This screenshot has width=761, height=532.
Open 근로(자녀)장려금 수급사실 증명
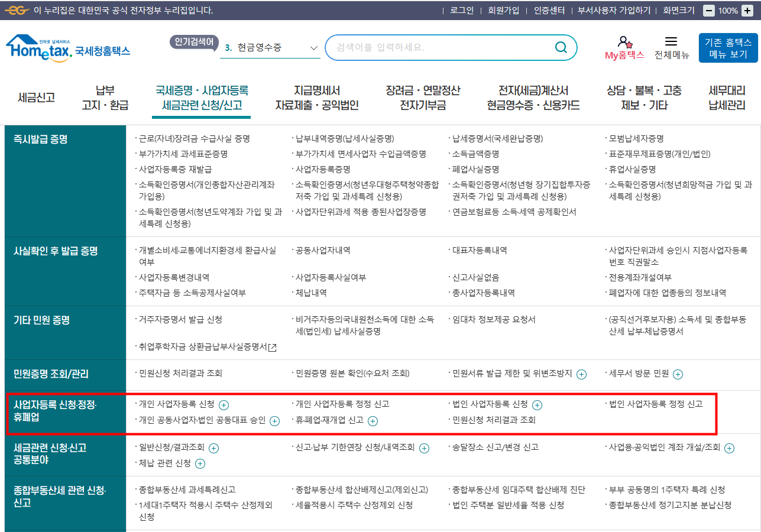[194, 139]
